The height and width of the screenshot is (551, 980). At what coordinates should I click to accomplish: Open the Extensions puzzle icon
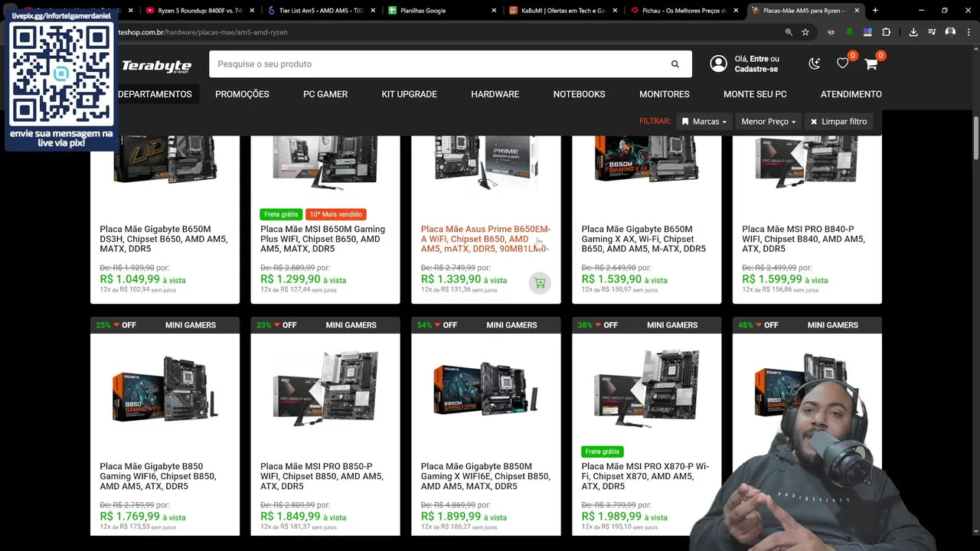887,32
